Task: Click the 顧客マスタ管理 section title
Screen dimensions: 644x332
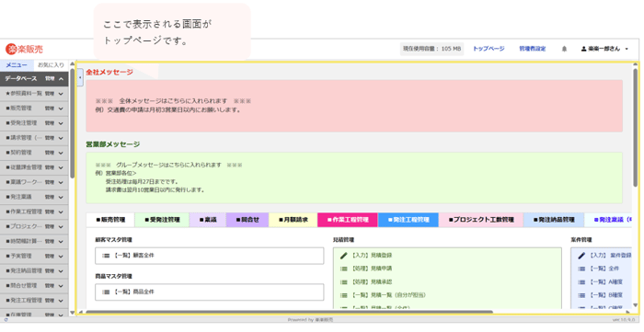Action: coord(114,240)
